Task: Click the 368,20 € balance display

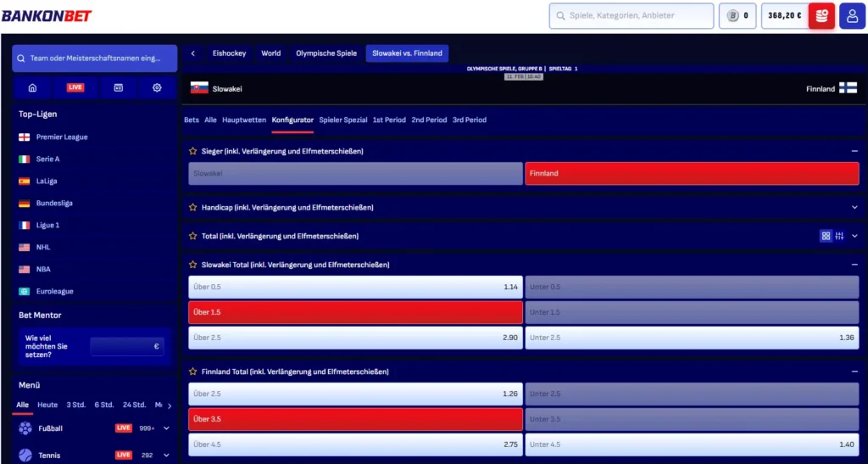Action: pyautogui.click(x=784, y=15)
